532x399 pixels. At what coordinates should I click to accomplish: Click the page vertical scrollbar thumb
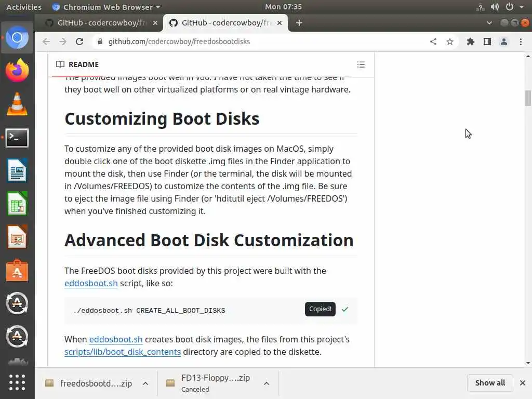coord(528,98)
